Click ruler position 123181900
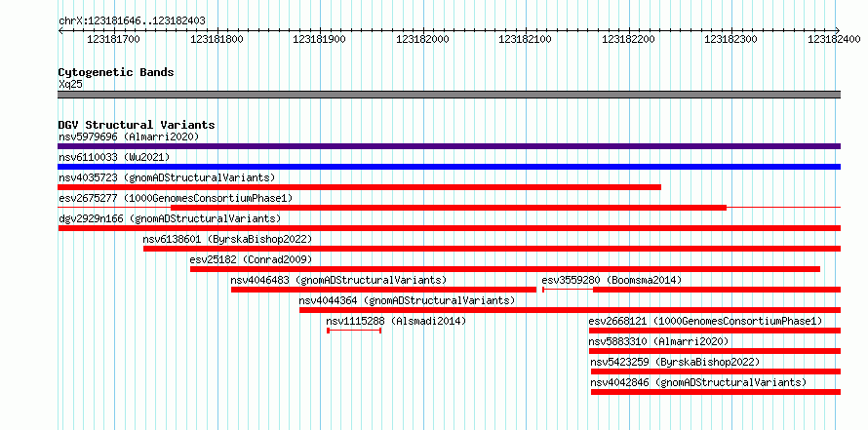Viewport: 868px width, 430px height. click(321, 40)
